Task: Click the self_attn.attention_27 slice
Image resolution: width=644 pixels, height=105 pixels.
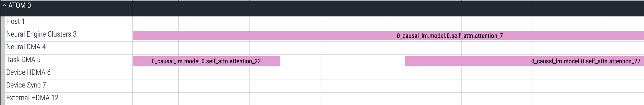Action: point(524,61)
